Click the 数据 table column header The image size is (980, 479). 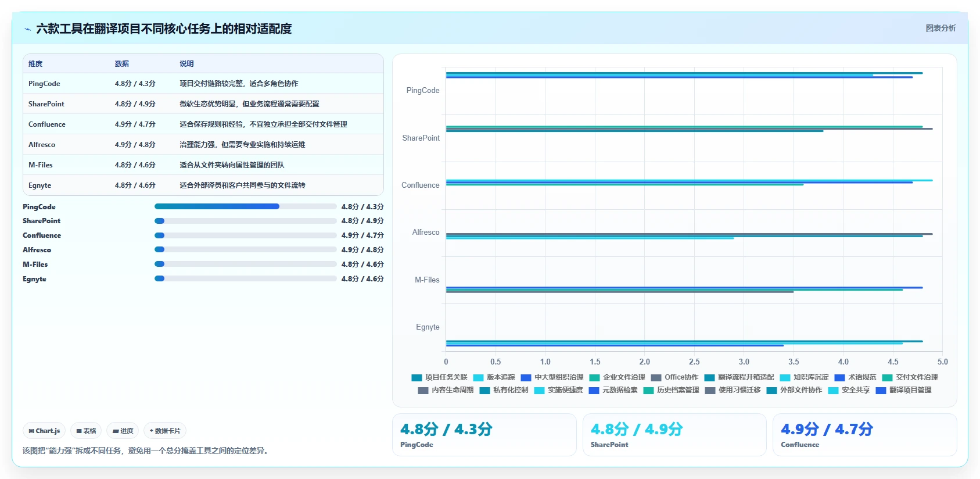[x=122, y=64]
